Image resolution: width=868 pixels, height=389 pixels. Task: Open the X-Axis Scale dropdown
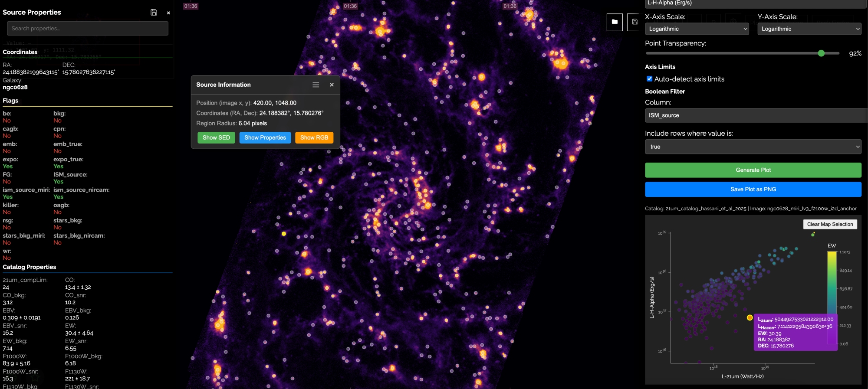[697, 29]
